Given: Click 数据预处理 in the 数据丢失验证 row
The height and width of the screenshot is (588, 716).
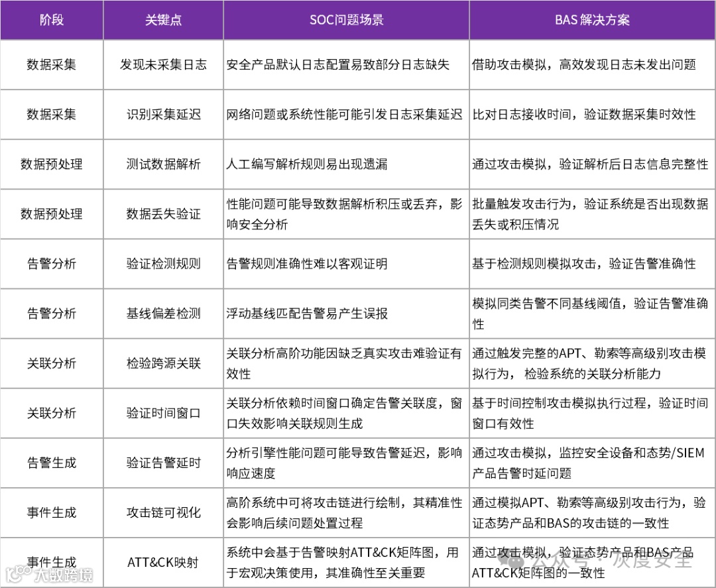Looking at the screenshot, I should (x=52, y=214).
